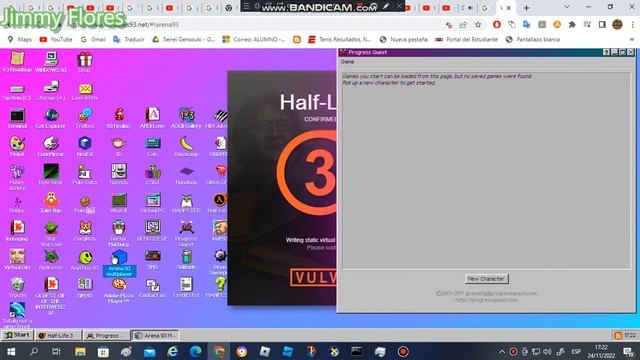Open the Shop gift box icon

(84, 62)
